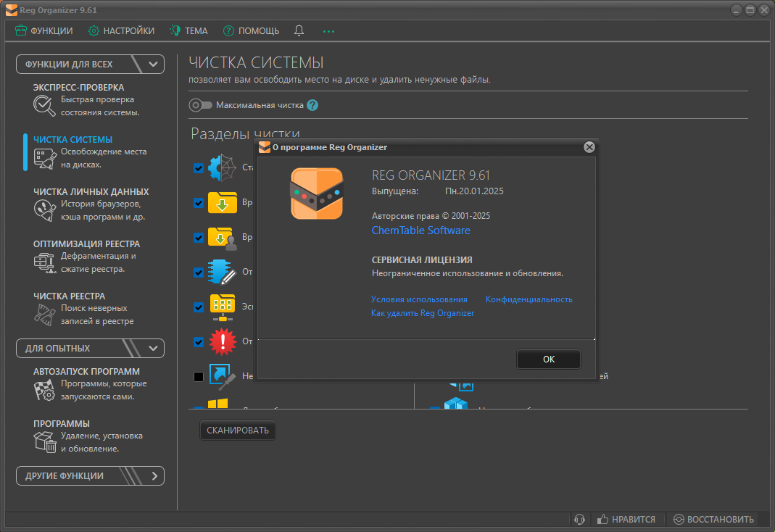Select the Registry optimization icon

point(44,262)
